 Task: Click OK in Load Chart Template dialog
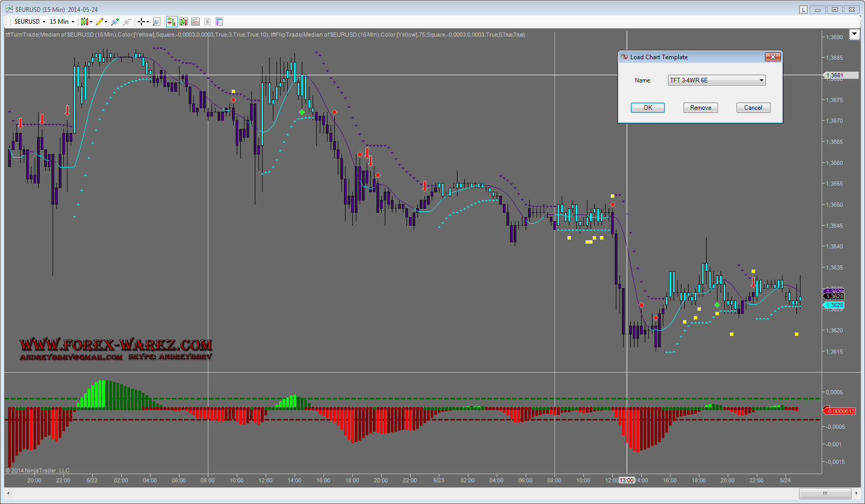[647, 108]
